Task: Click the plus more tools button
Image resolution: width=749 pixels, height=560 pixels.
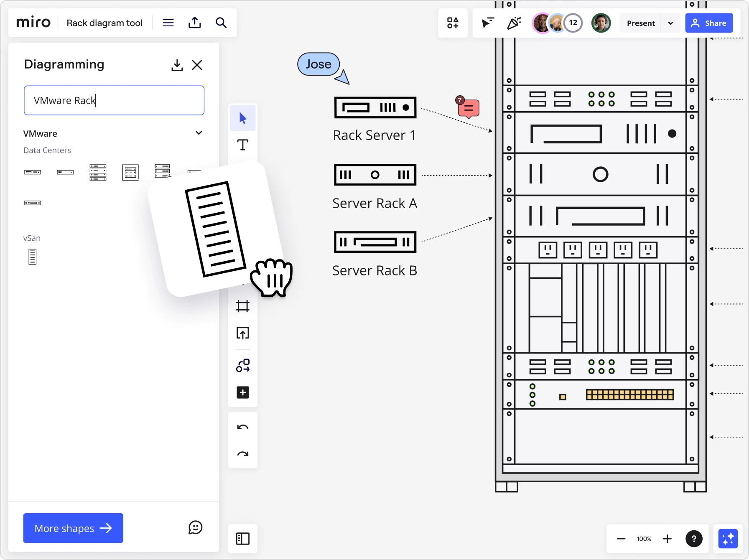Action: pos(243,392)
